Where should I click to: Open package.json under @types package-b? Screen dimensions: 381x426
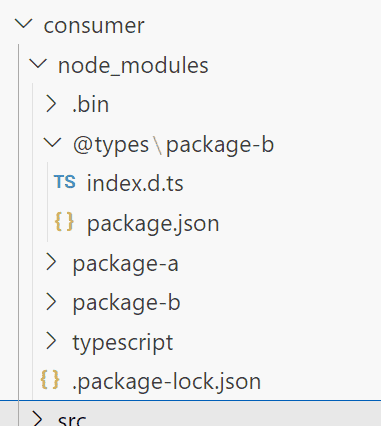[x=153, y=224]
